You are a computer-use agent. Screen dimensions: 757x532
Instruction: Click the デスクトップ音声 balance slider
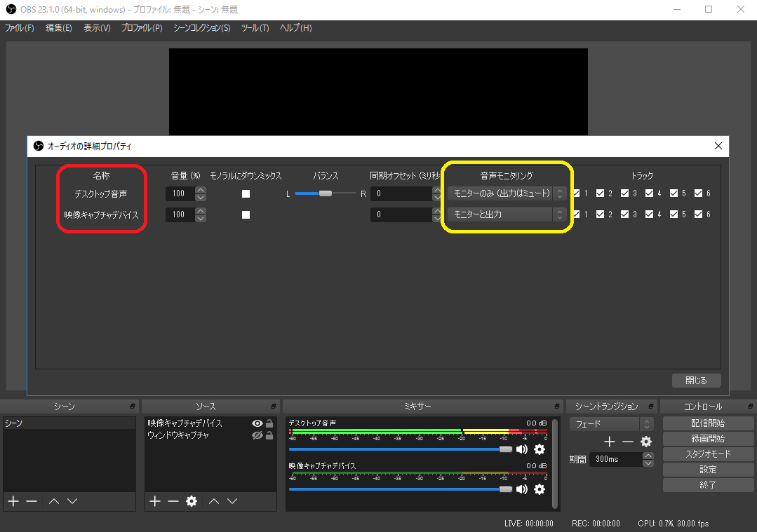point(326,193)
